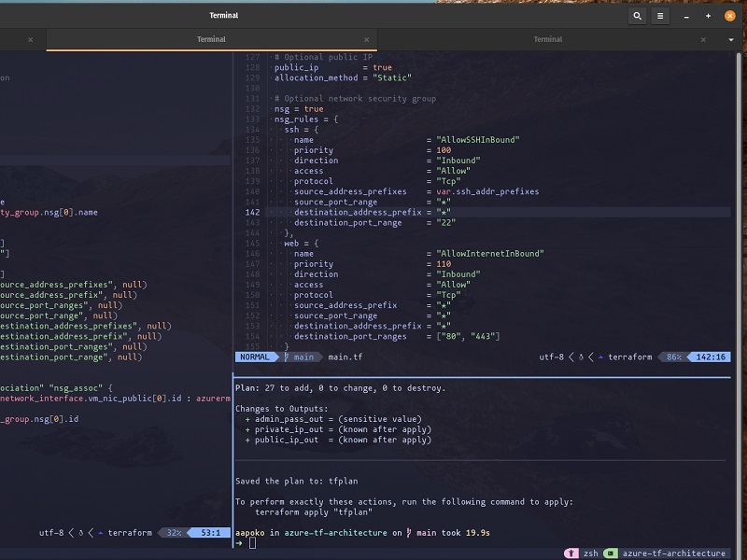Click destination_port_range value "22"

pyautogui.click(x=446, y=223)
